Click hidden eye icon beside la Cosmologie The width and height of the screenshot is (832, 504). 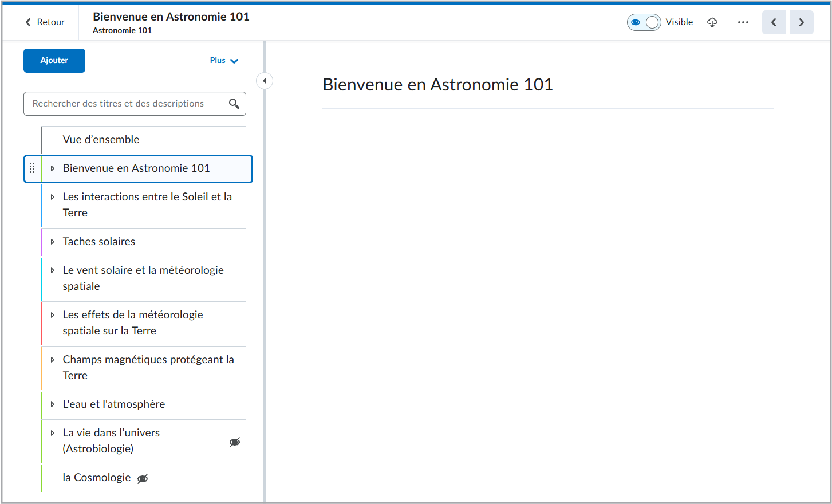pyautogui.click(x=143, y=478)
